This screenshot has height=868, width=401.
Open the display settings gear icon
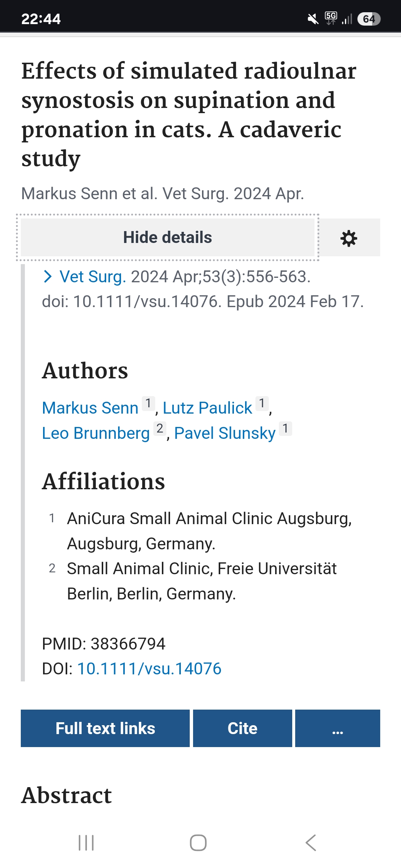[x=349, y=238]
